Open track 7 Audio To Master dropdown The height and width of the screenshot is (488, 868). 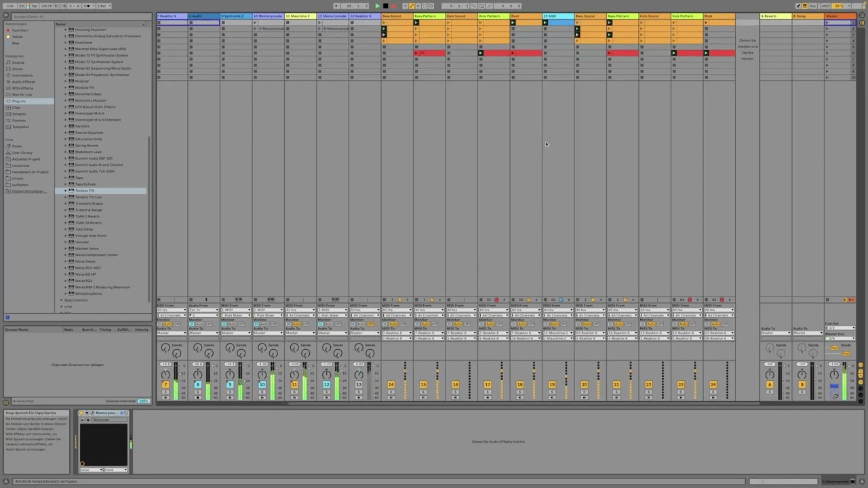point(172,333)
